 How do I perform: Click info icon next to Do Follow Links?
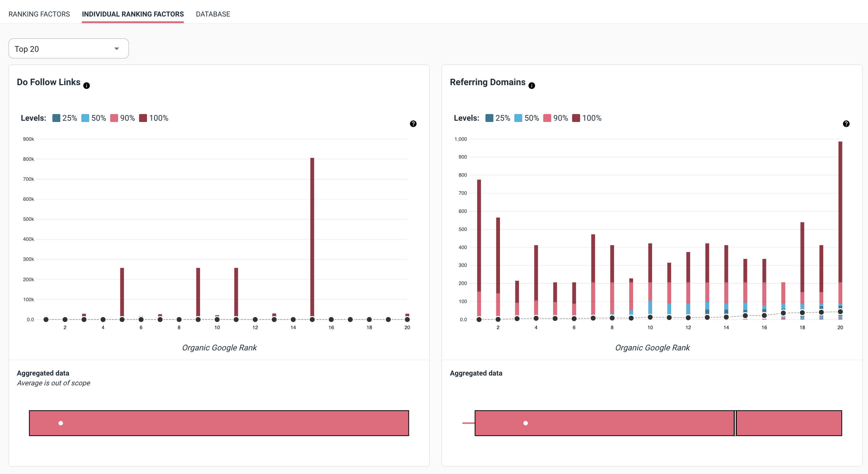[87, 86]
